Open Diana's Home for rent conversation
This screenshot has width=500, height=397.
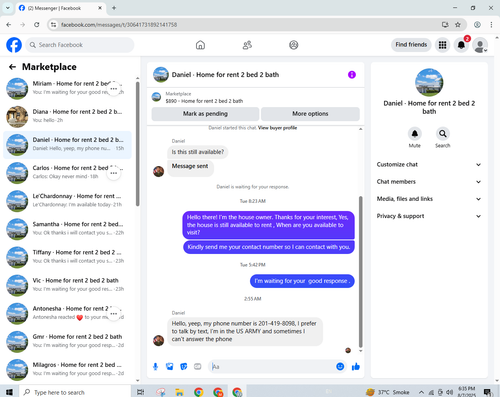pos(67,117)
